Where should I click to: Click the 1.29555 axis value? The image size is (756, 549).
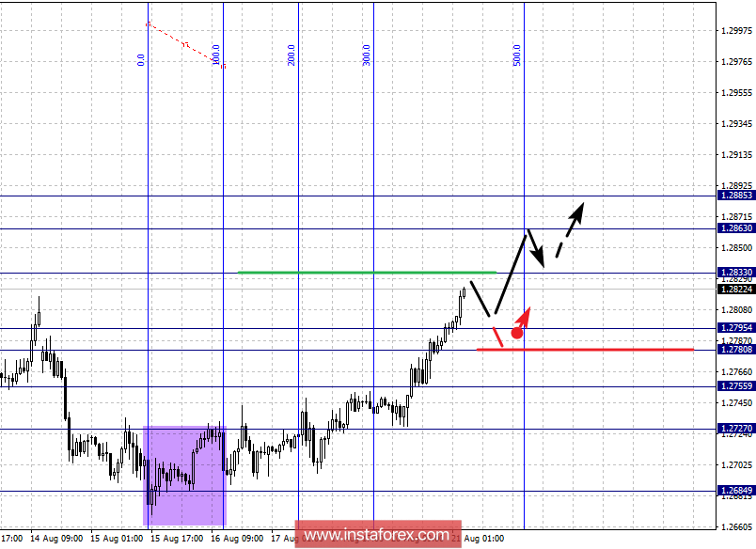coord(736,93)
